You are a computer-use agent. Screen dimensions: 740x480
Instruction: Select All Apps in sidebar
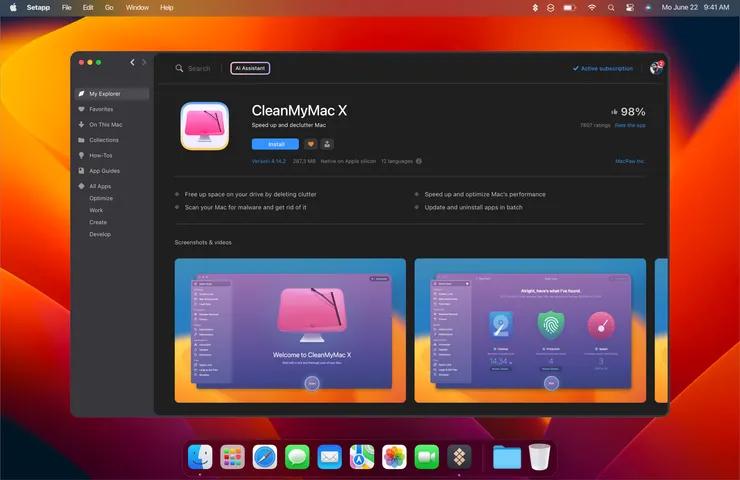100,186
